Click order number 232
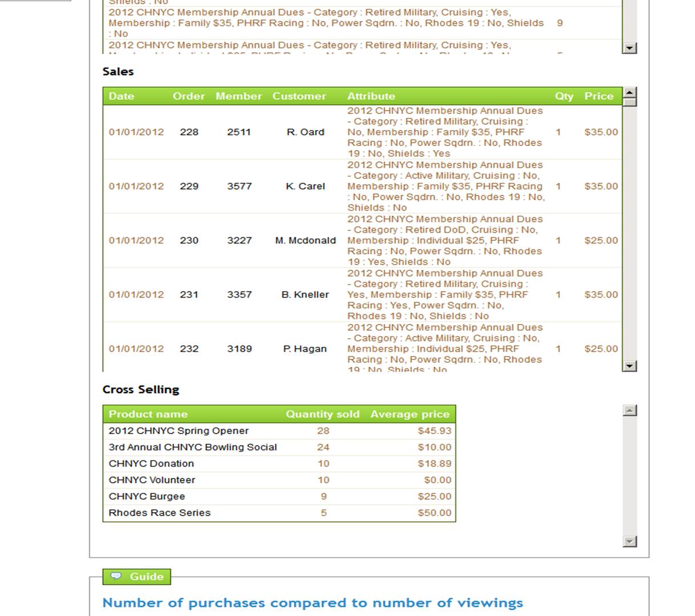 click(x=189, y=348)
